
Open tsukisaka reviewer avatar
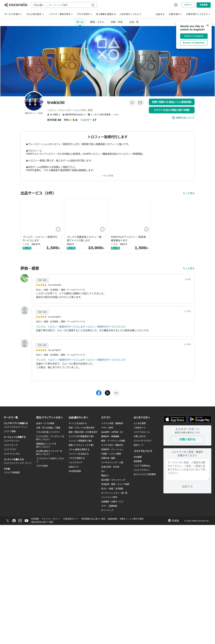pos(24,278)
